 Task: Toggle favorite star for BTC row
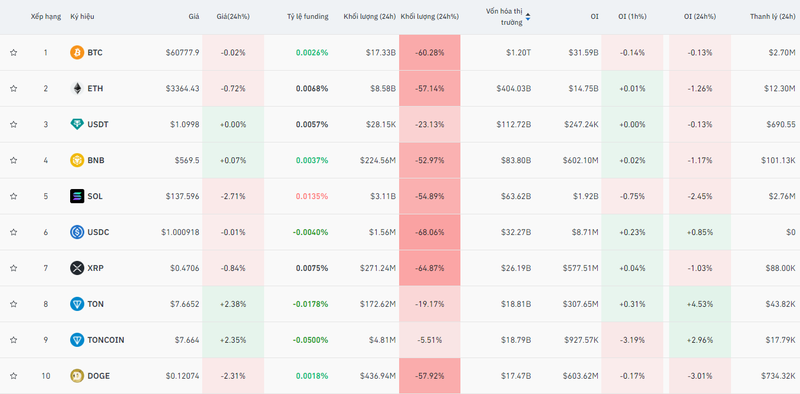click(x=14, y=53)
